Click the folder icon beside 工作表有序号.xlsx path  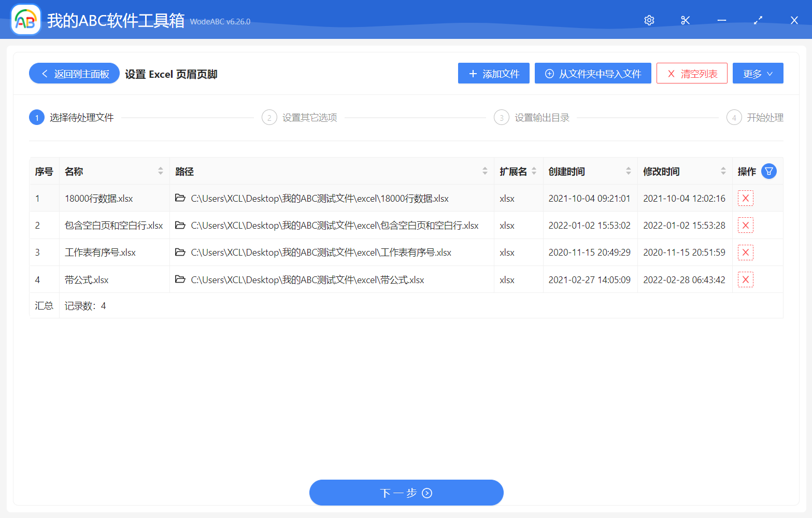point(180,252)
